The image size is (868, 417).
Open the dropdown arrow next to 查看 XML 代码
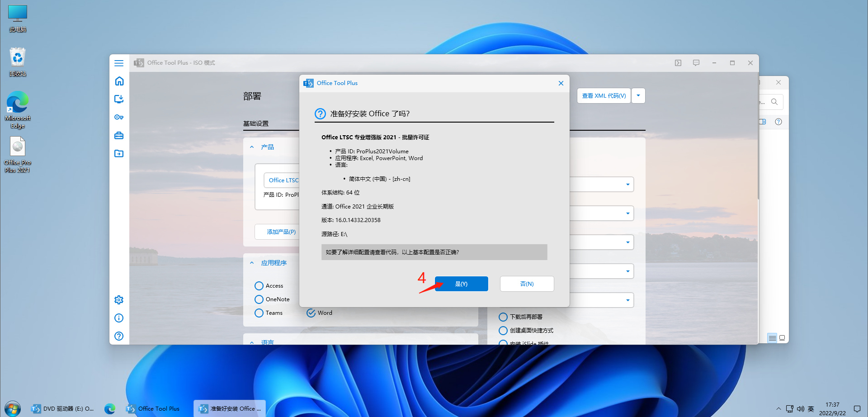[638, 95]
